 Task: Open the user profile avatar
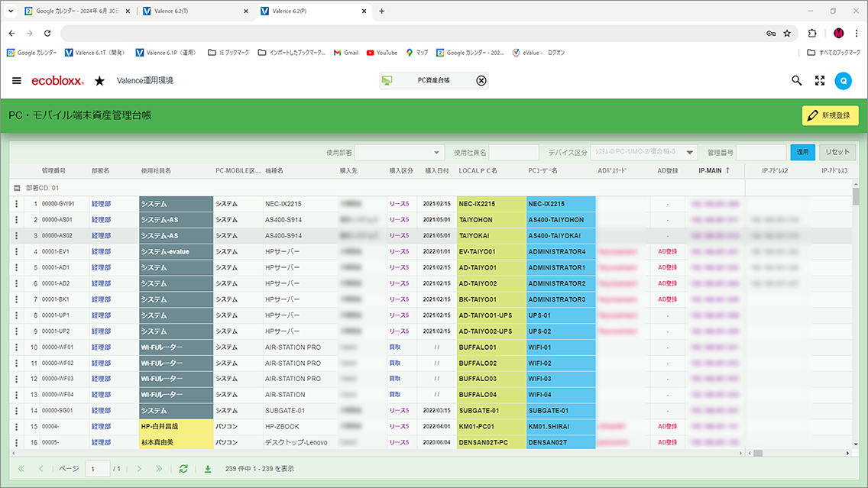tap(843, 81)
